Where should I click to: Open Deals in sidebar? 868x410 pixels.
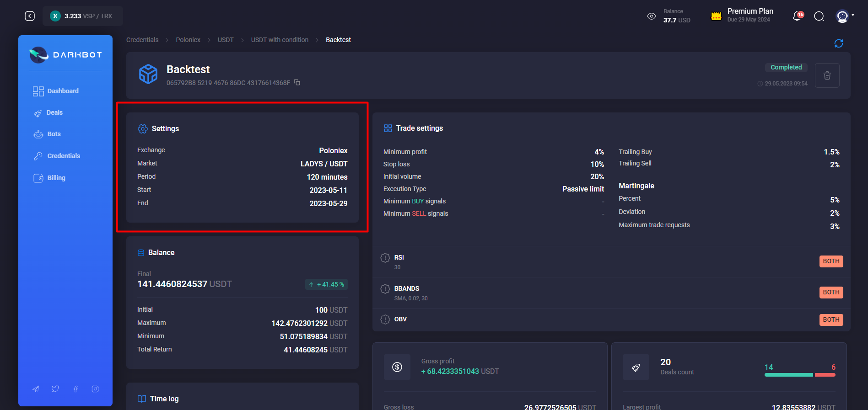[x=48, y=112]
